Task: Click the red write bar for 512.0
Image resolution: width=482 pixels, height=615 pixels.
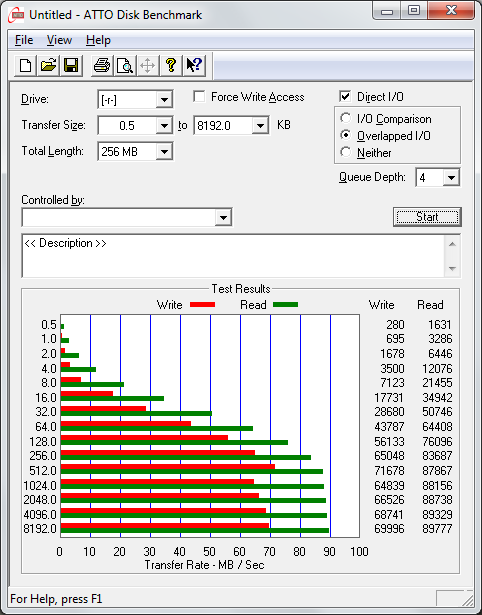Action: [168, 467]
